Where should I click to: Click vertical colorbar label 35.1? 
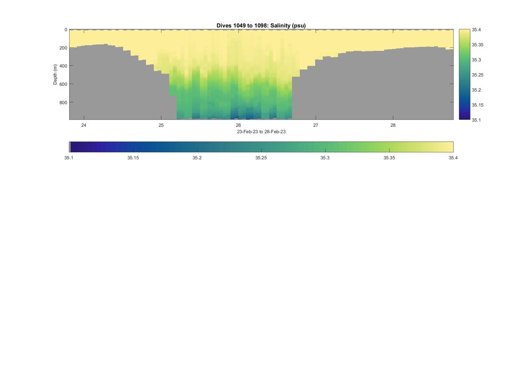477,120
